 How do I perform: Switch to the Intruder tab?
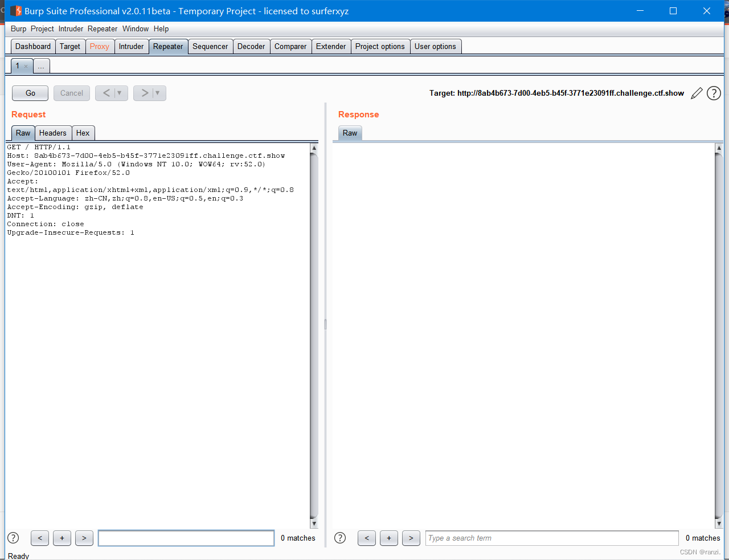[x=132, y=46]
